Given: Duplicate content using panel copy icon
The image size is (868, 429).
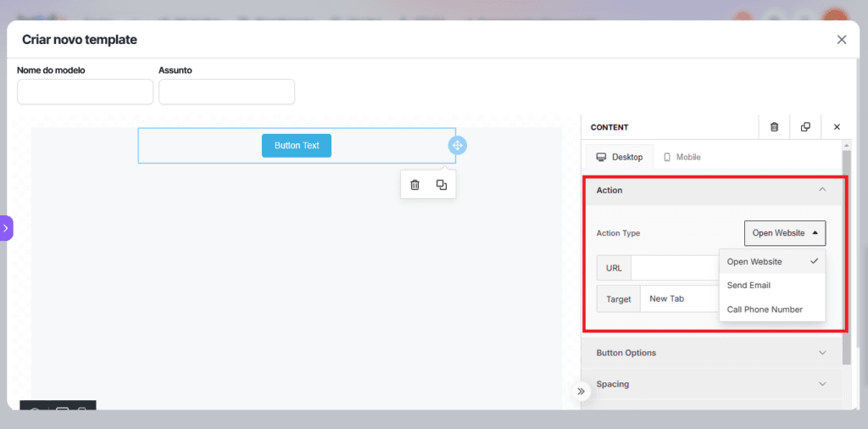Looking at the screenshot, I should [805, 127].
